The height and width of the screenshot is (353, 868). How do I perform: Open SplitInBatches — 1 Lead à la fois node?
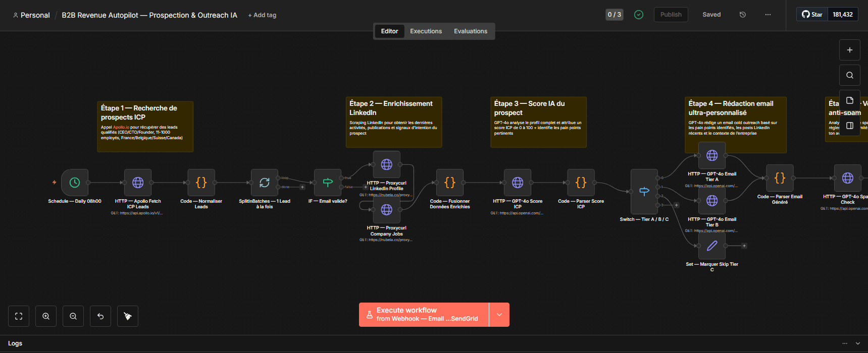[x=265, y=183]
